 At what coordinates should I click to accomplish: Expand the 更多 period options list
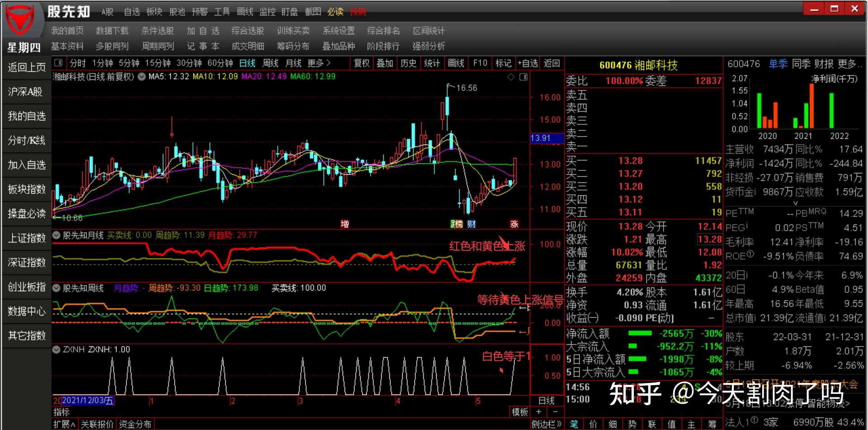pyautogui.click(x=320, y=63)
